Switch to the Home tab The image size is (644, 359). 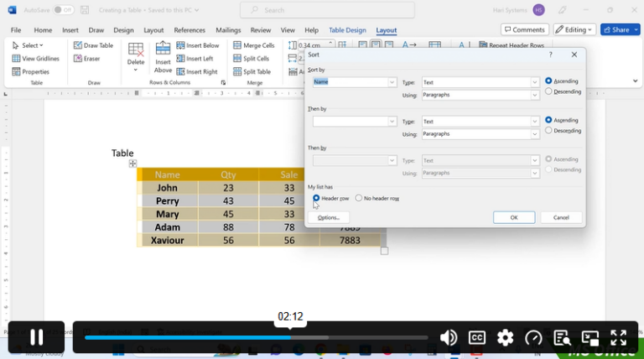pyautogui.click(x=43, y=30)
